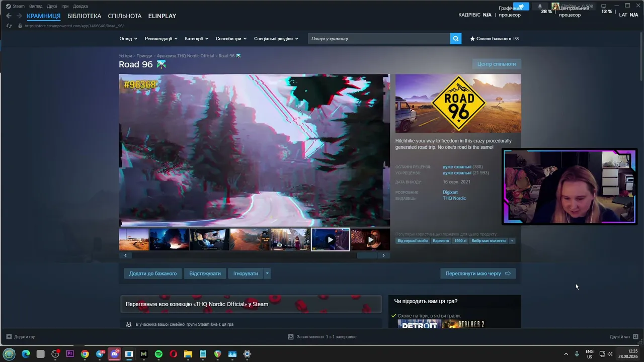Image resolution: width=644 pixels, height=362 pixels.
Task: Launch Adobe Premiere Pro from taskbar
Action: pos(70,354)
